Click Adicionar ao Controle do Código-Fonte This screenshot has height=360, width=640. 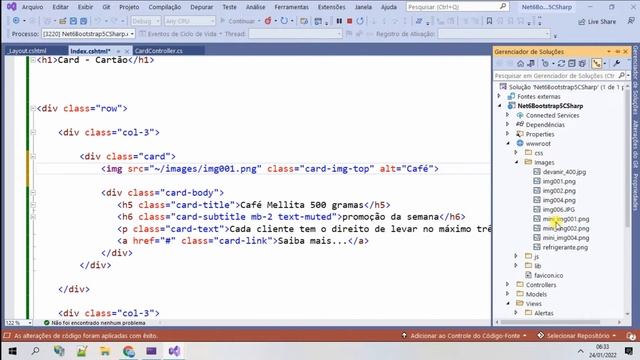(x=465, y=336)
